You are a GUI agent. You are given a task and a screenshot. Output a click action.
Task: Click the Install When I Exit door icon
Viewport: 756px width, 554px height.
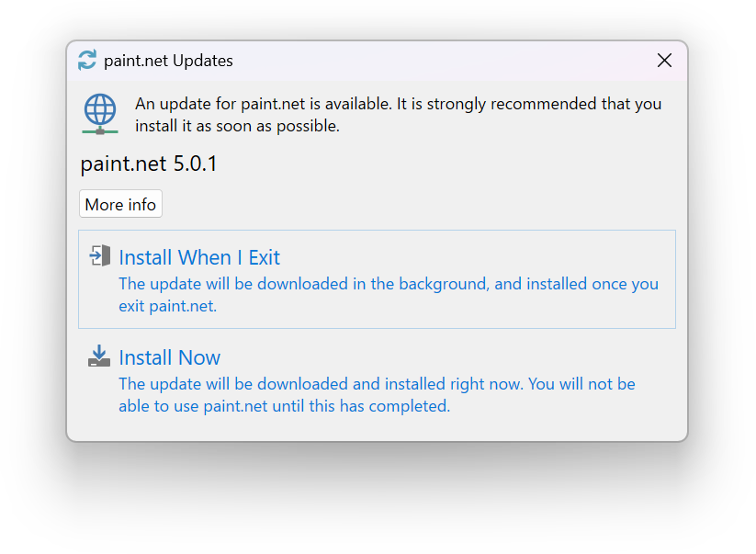(99, 256)
